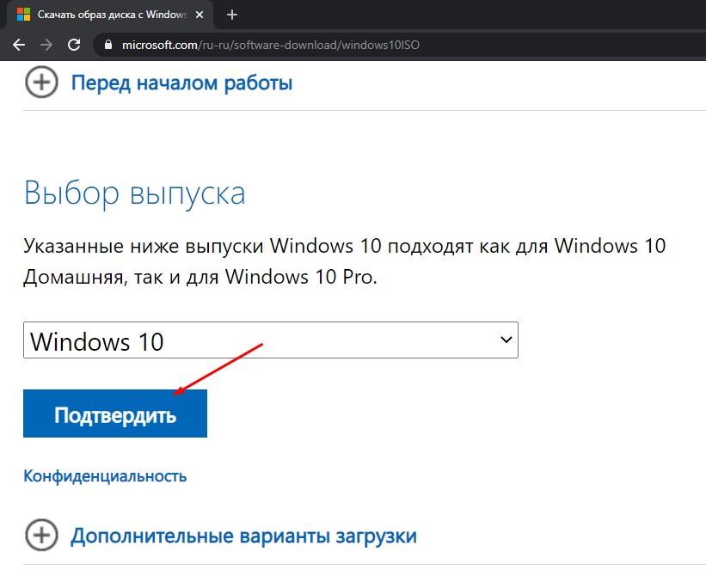
Task: Open the 'Конфиденциальность' link
Action: click(x=105, y=476)
